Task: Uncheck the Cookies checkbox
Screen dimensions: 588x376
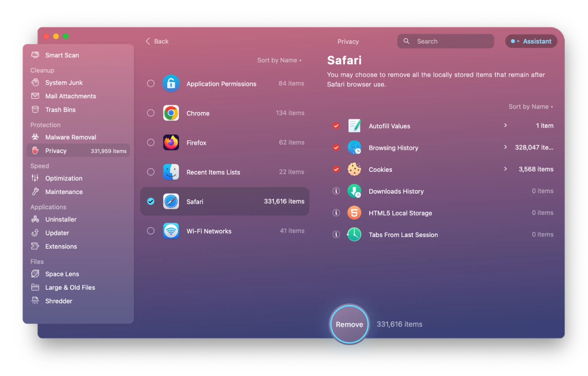Action: coord(336,170)
